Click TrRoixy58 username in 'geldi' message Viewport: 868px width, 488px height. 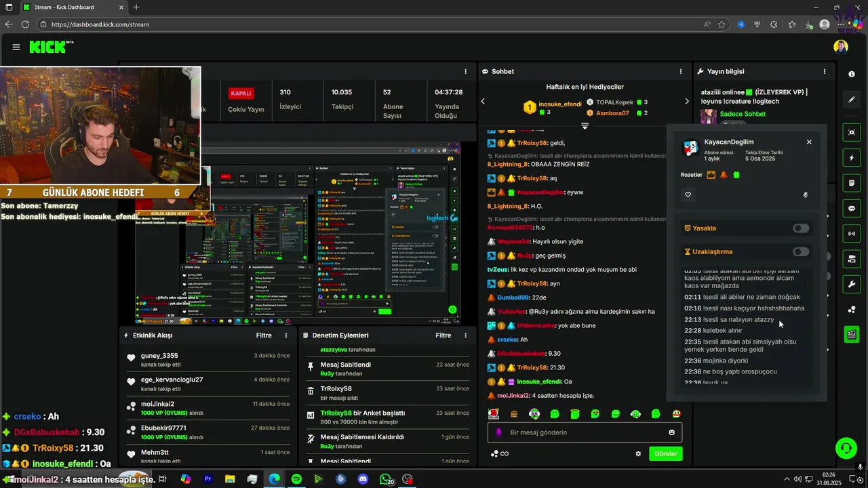coord(532,143)
